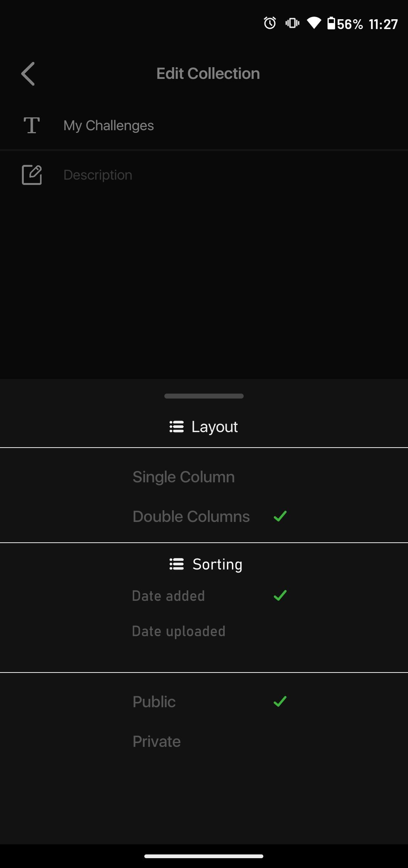Set collection visibility to Public
Viewport: 408px width, 868px height.
(x=204, y=702)
